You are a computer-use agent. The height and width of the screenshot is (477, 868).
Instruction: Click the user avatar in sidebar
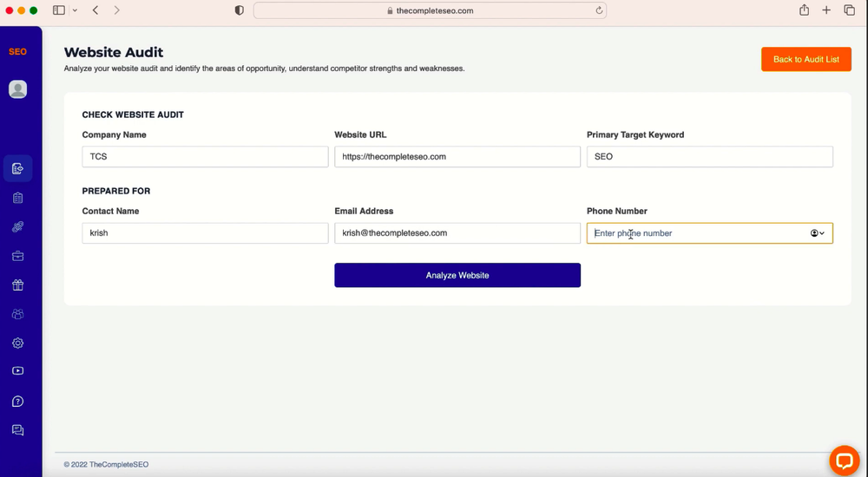point(17,89)
